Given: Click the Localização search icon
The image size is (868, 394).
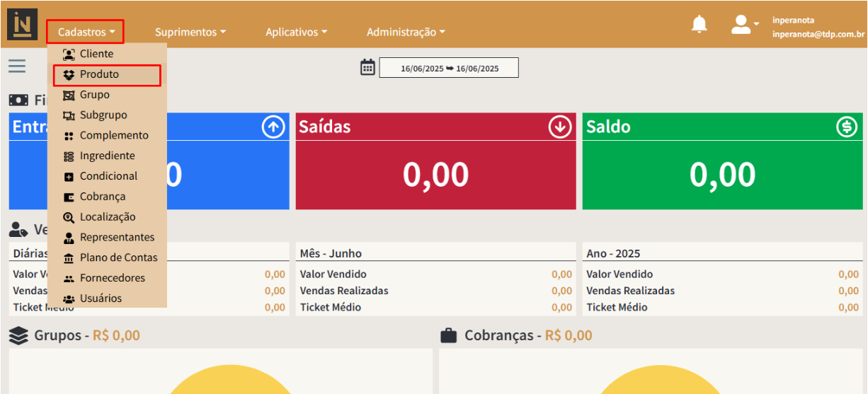Looking at the screenshot, I should pos(69,218).
